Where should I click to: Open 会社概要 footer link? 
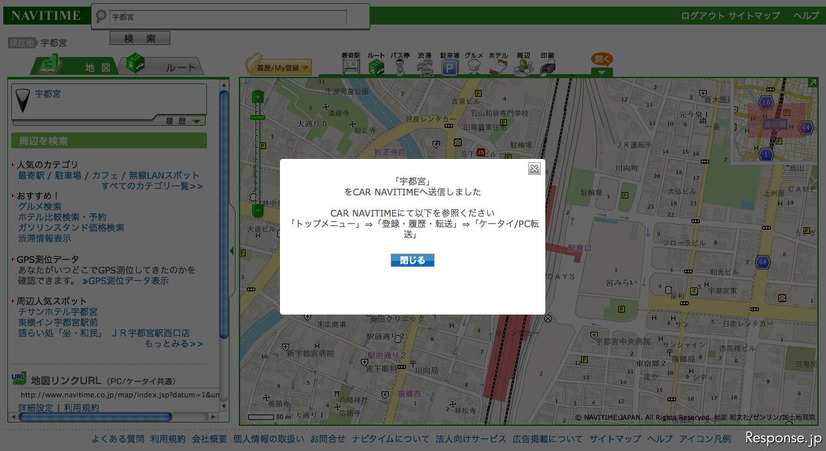[x=209, y=439]
